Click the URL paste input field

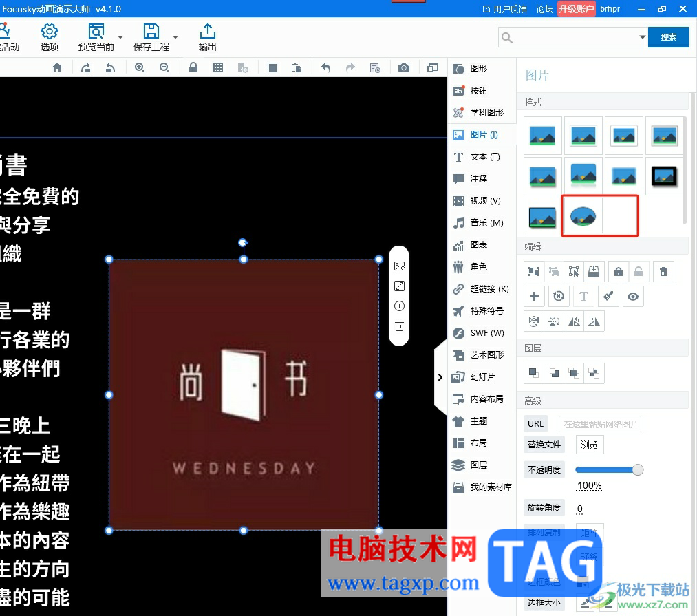coord(600,424)
